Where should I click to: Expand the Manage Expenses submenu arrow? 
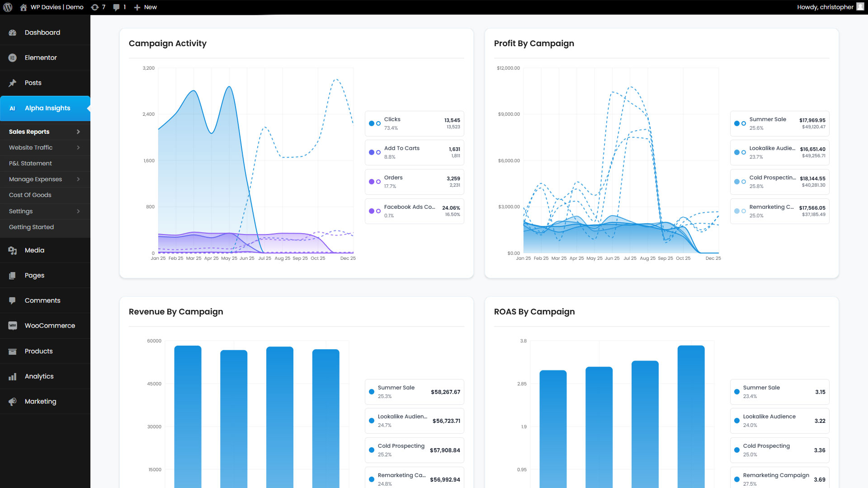pos(78,179)
